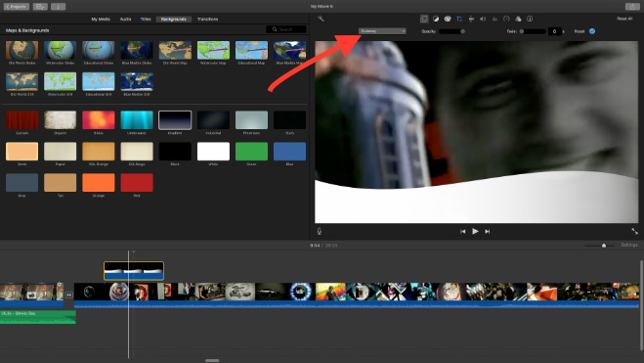
Task: Switch to Titles tab
Action: pos(146,20)
